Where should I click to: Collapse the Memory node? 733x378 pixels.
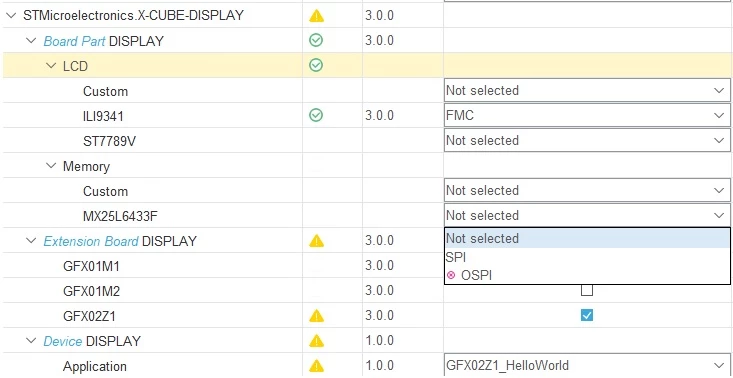50,166
